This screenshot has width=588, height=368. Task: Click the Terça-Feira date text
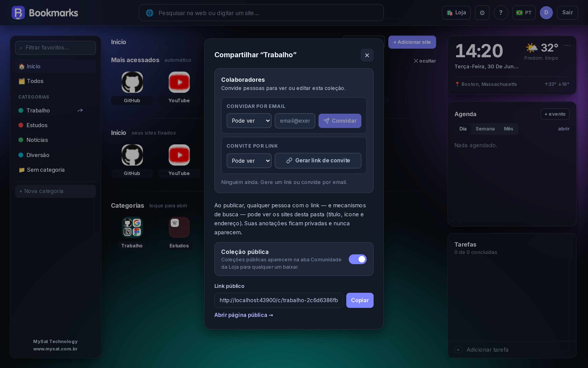(487, 66)
